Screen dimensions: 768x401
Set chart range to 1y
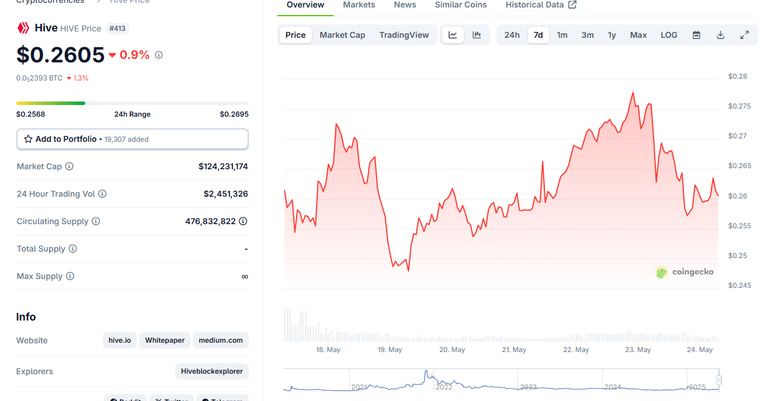pos(612,35)
